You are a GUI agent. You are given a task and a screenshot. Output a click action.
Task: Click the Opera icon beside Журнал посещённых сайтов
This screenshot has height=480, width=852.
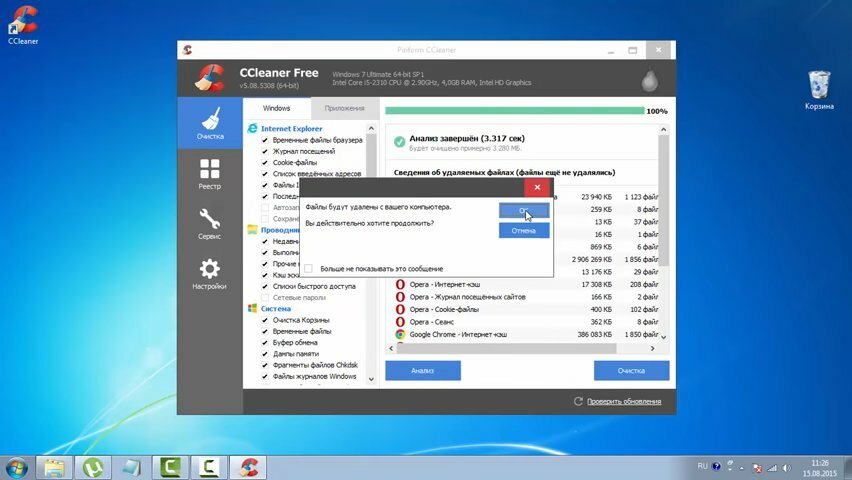(400, 297)
